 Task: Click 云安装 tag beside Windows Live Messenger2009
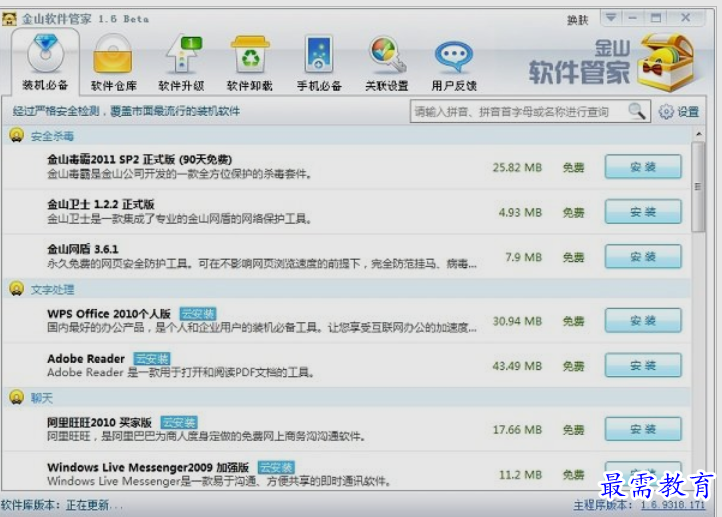(276, 468)
